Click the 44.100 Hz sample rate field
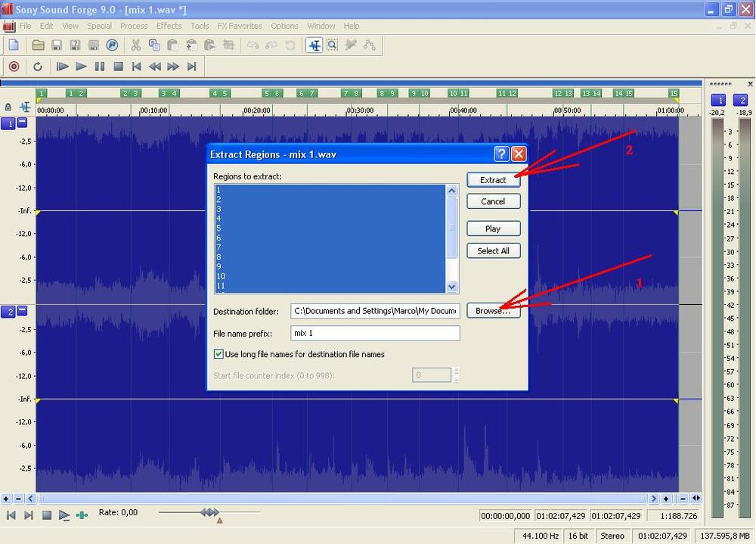Viewport: 756px width, 544px height. click(x=540, y=536)
